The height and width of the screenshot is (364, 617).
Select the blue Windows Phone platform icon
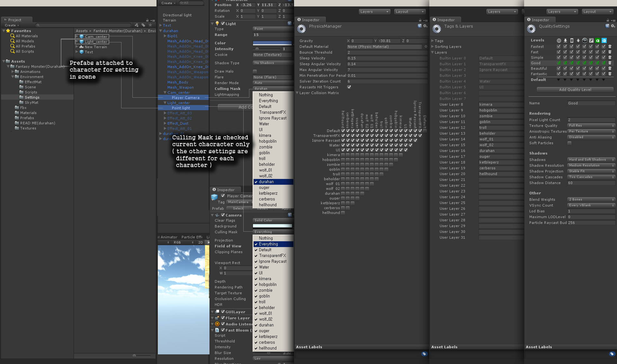click(604, 40)
